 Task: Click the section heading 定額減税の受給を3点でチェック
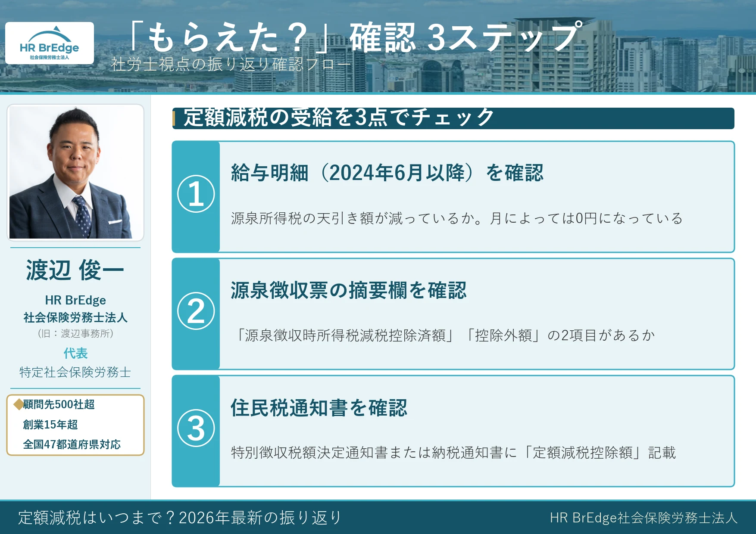tap(339, 118)
